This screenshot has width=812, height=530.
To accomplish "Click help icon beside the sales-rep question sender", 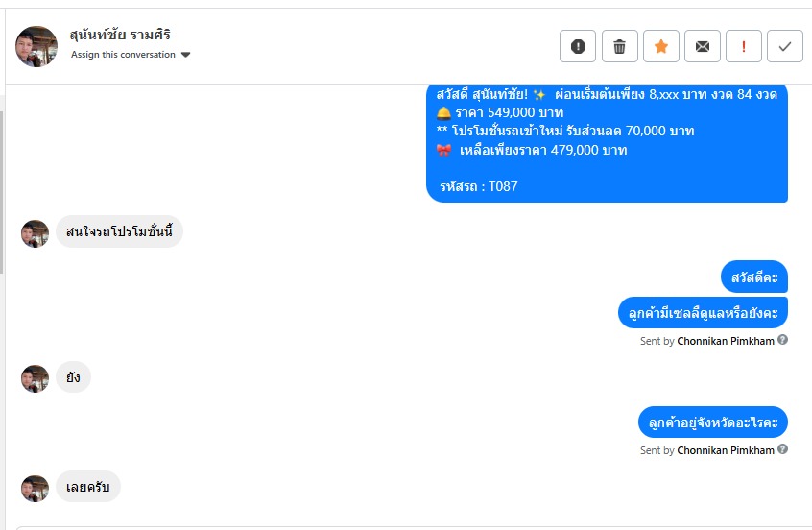I will coord(782,340).
